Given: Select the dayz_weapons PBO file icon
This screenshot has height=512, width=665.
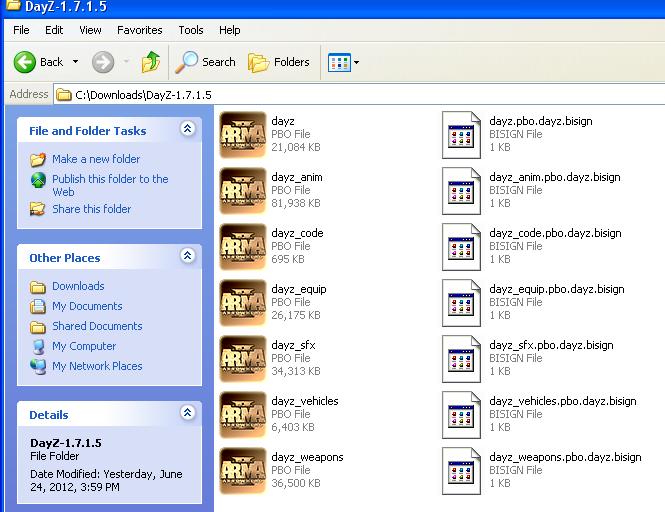Looking at the screenshot, I should click(x=242, y=470).
